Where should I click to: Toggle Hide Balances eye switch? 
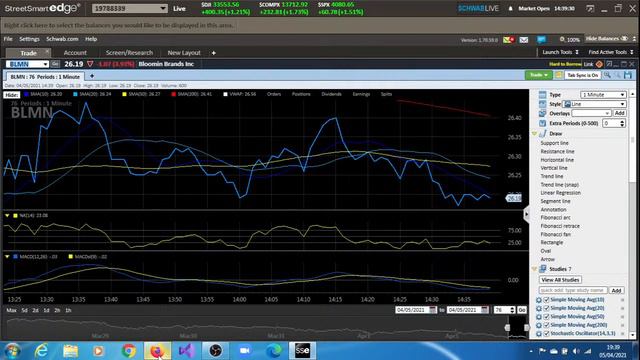point(624,39)
